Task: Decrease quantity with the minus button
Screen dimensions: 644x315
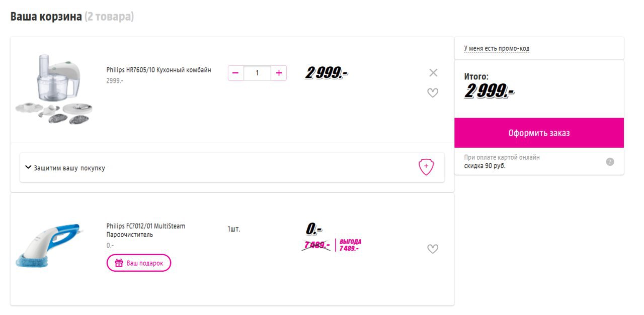Action: [x=235, y=73]
